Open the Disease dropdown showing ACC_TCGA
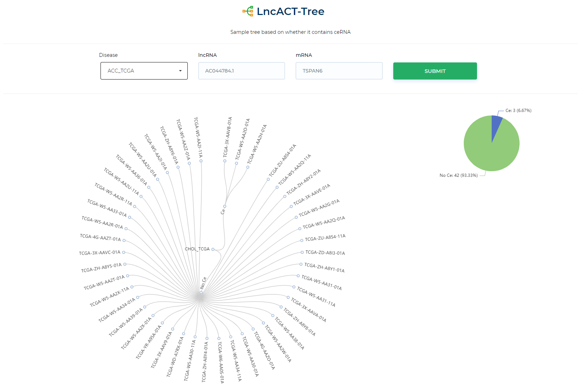 point(144,71)
